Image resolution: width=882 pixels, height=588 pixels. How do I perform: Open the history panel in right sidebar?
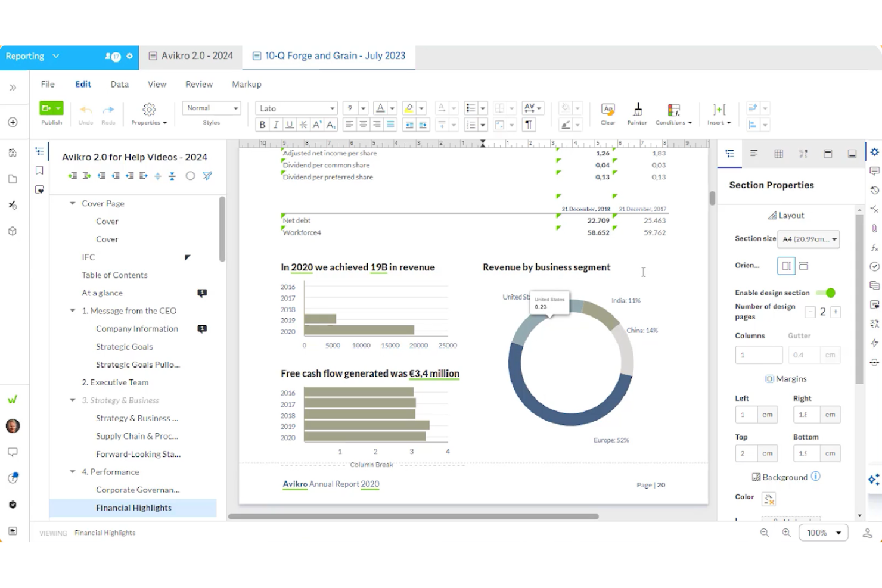coord(874,190)
